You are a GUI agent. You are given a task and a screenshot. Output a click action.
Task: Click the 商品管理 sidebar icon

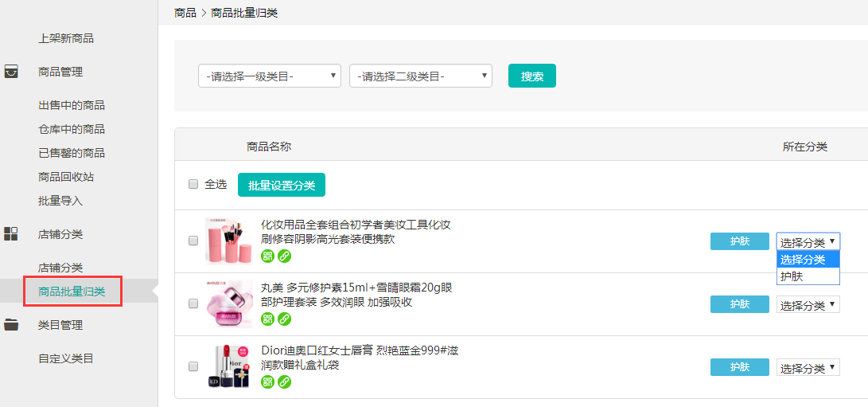click(x=11, y=72)
